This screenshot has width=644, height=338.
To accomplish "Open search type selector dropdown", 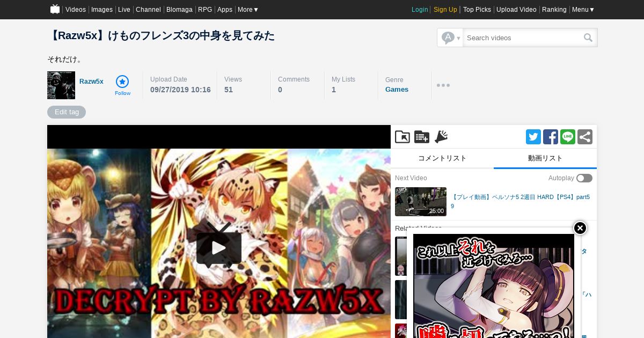I will point(450,38).
